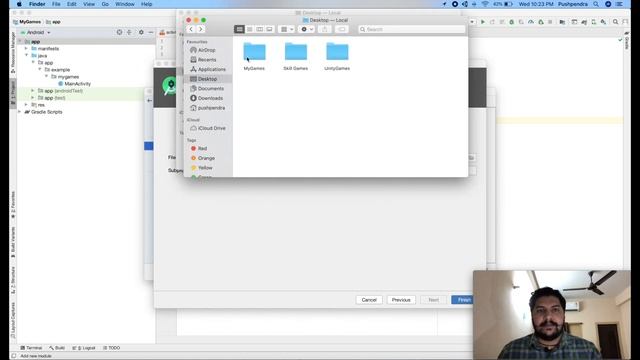Viewport: 640px width, 360px height.
Task: Go back in Finder window
Action: pos(191,29)
